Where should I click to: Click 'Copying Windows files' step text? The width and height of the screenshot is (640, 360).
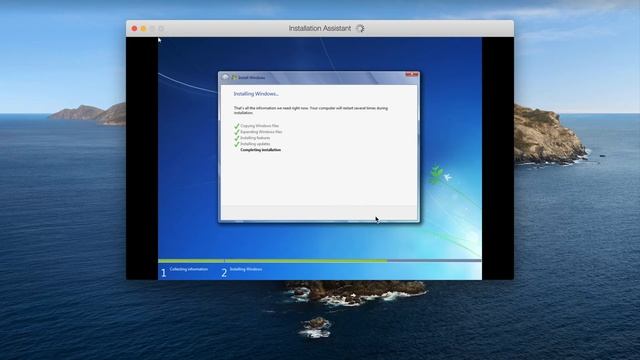(260, 126)
